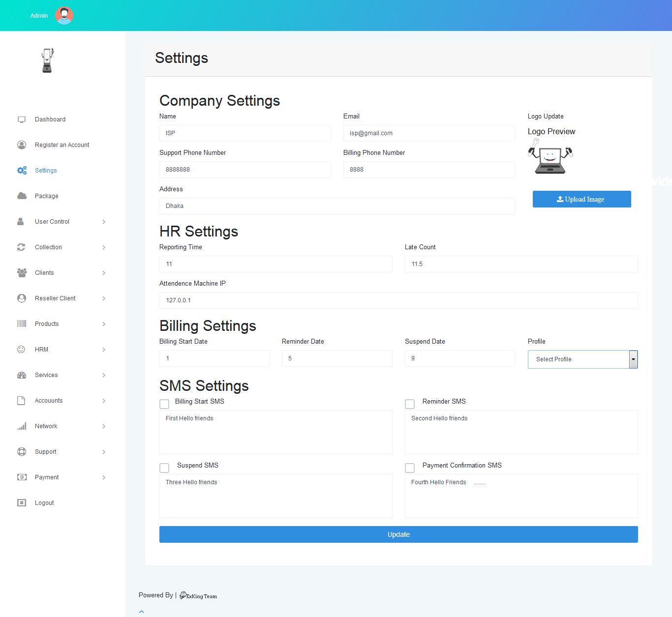This screenshot has width=672, height=617.
Task: Click the Reseller Client user icon
Action: click(x=22, y=298)
